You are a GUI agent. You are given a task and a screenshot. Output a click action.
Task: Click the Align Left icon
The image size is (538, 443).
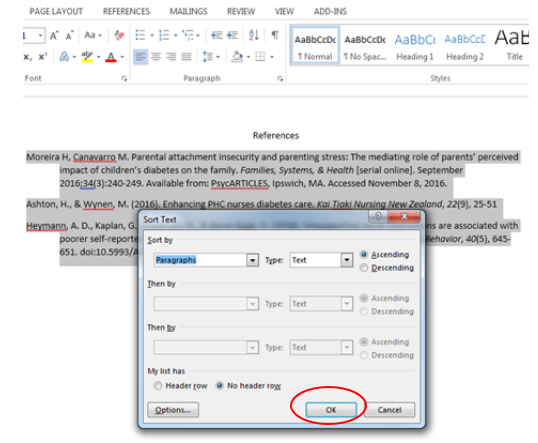[140, 57]
